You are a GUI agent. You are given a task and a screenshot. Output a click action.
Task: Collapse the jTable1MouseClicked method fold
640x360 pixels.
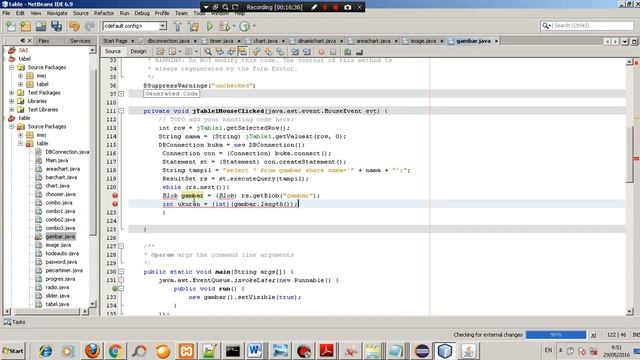coord(121,111)
